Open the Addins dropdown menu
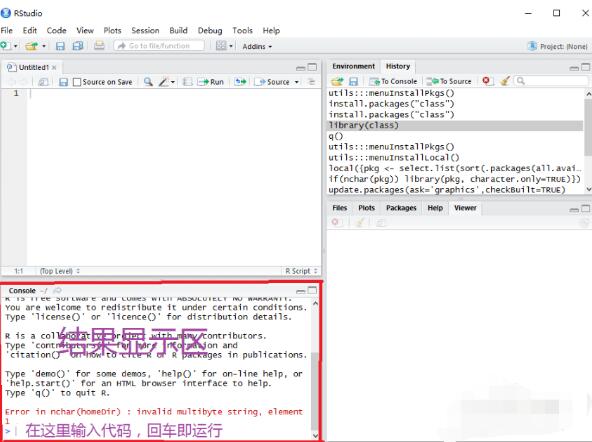Screen dimensions: 592x442 click(257, 46)
